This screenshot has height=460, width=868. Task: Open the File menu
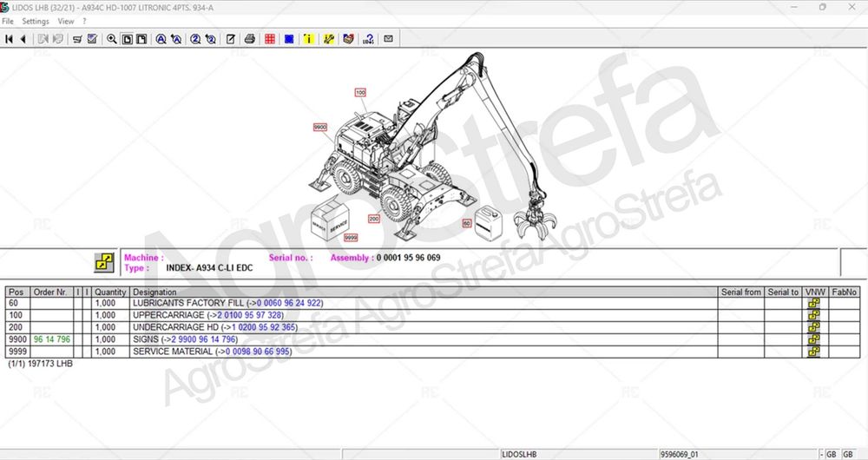tap(8, 21)
